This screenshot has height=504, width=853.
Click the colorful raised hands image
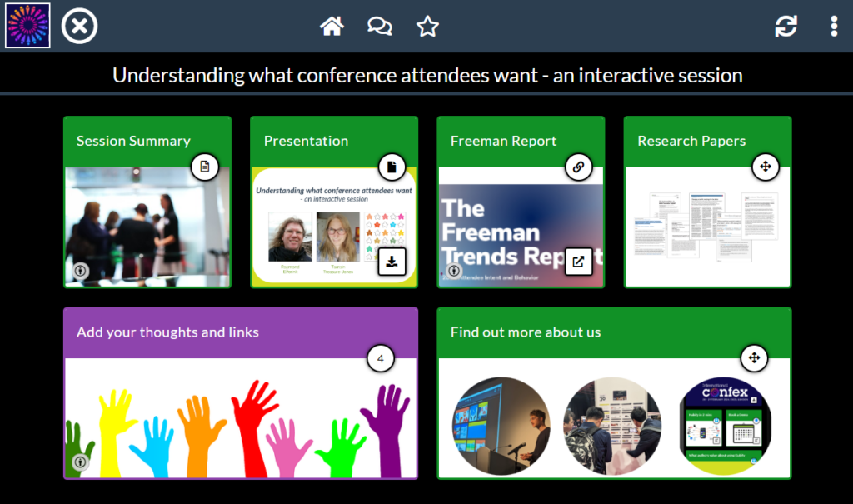241,418
